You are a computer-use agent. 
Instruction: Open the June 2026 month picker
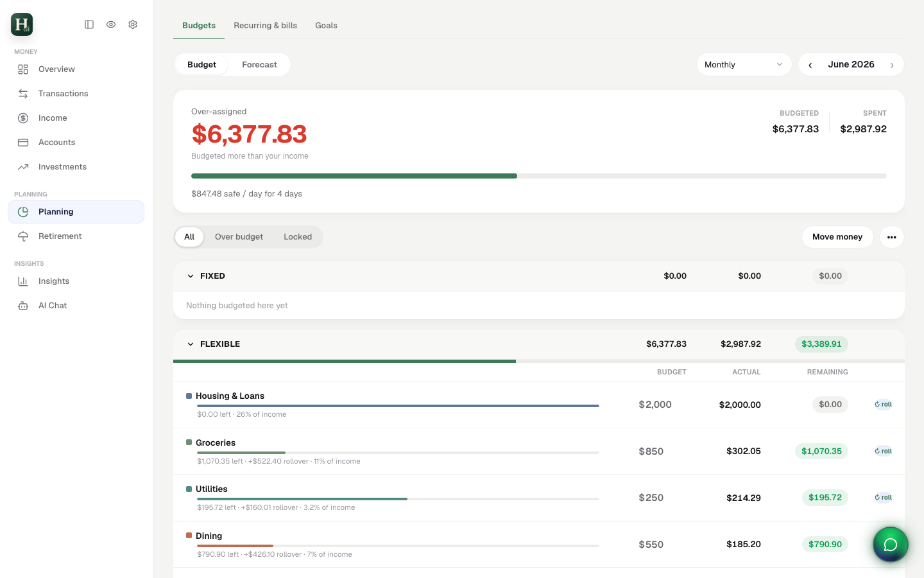(851, 64)
